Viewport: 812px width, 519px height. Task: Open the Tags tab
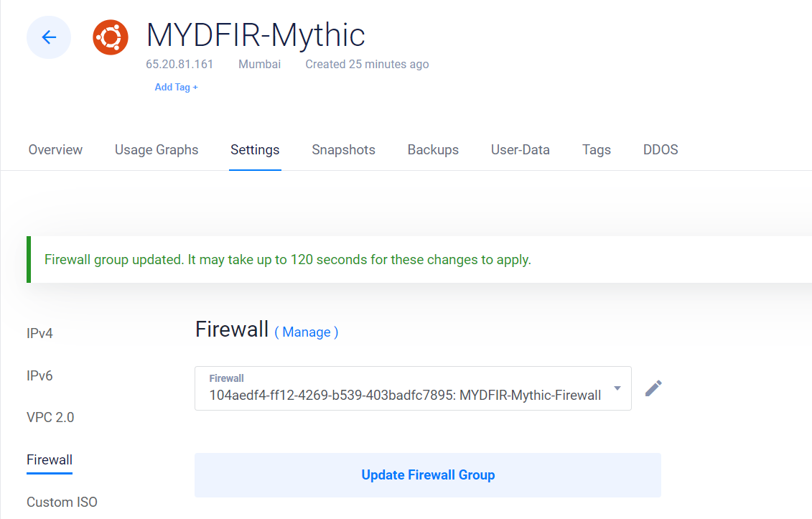pos(596,150)
